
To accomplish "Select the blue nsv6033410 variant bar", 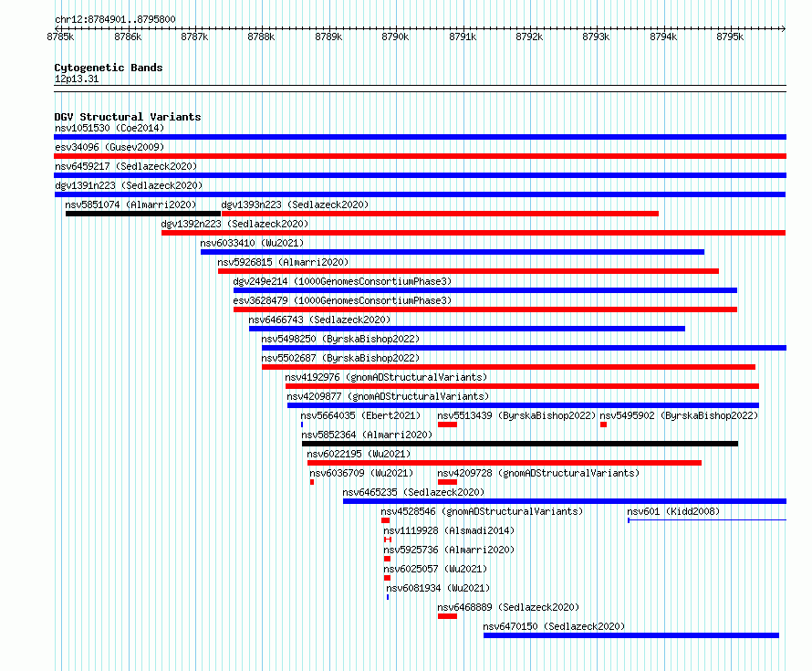I will (453, 252).
